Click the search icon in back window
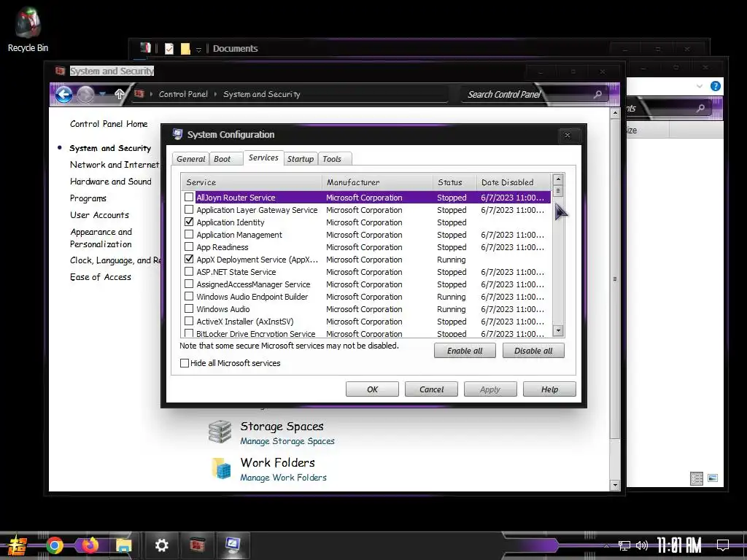Image resolution: width=747 pixels, height=560 pixels. pos(700,108)
